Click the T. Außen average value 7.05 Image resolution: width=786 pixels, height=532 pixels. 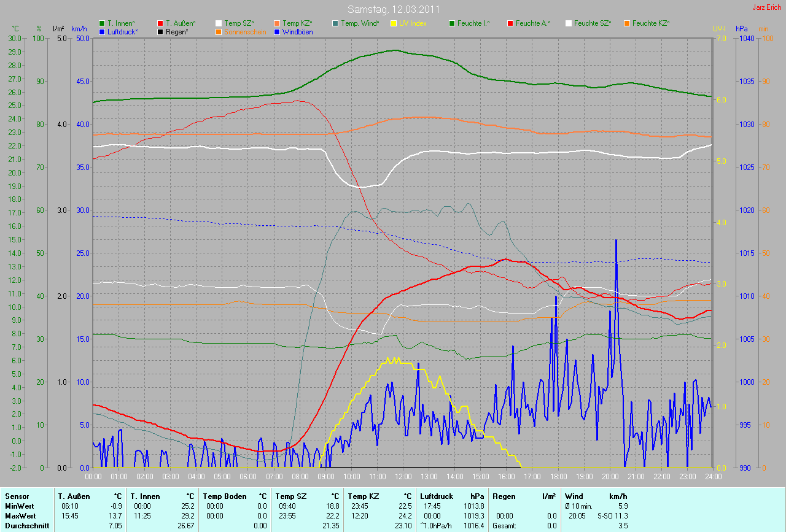(115, 526)
